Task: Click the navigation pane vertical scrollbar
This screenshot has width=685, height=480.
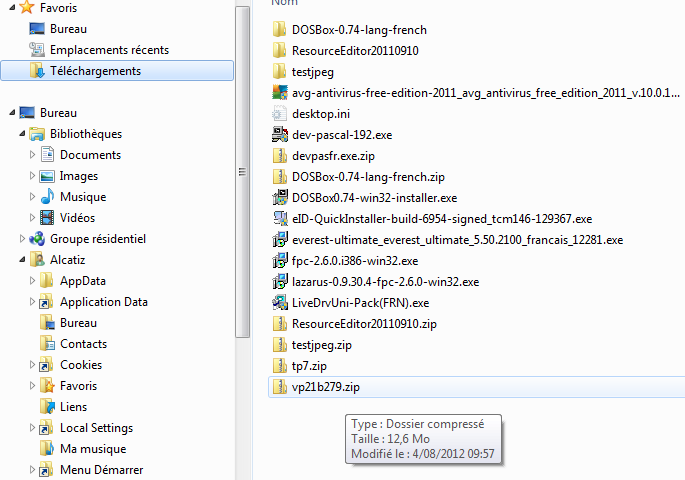Action: (241, 170)
